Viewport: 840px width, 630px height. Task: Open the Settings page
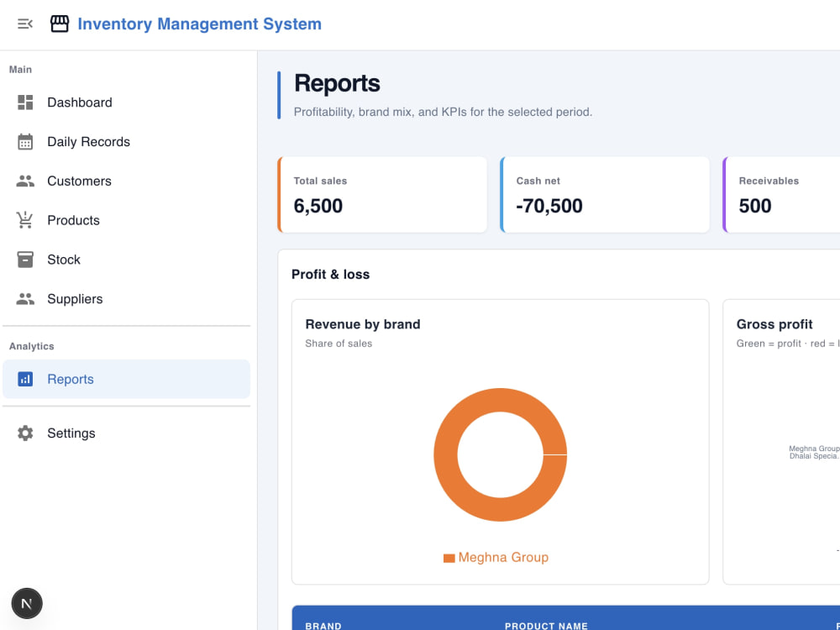click(127, 433)
